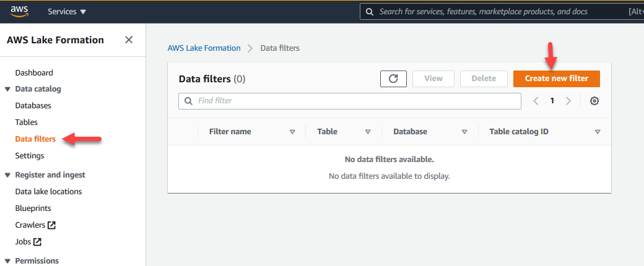Image resolution: width=644 pixels, height=266 pixels.
Task: Click the Create new filter button
Action: tap(556, 79)
